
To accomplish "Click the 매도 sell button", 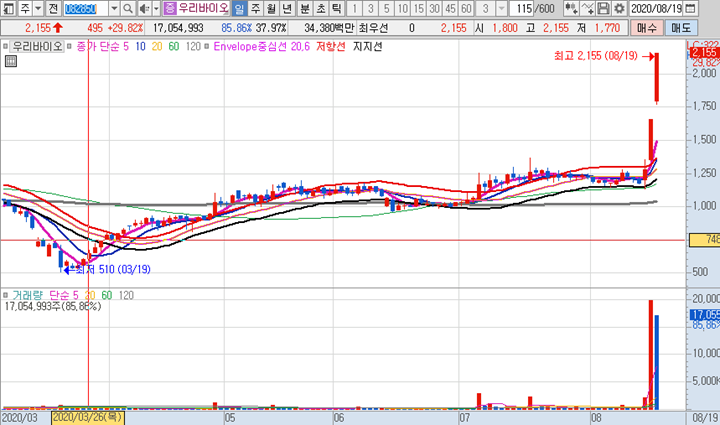I will coord(681,28).
